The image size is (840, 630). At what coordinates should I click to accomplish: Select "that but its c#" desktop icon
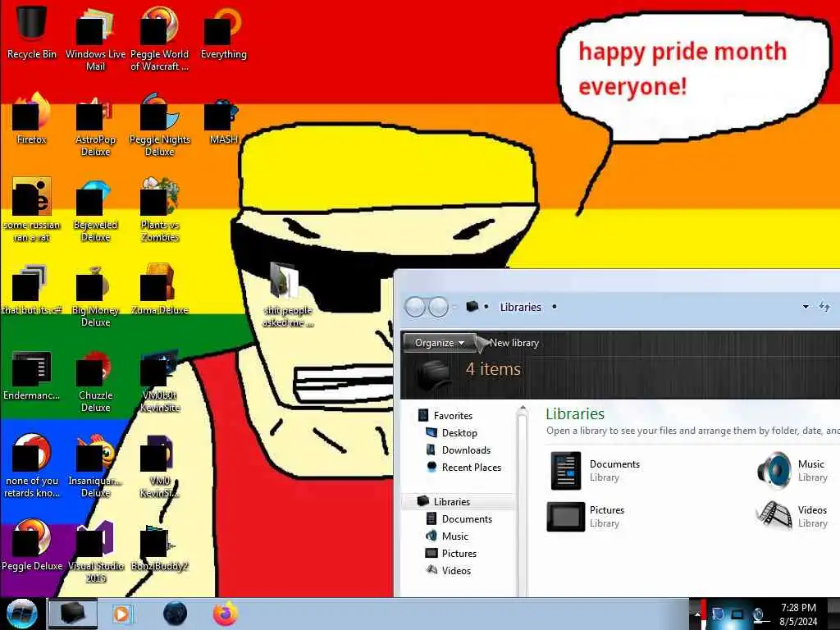coord(32,288)
